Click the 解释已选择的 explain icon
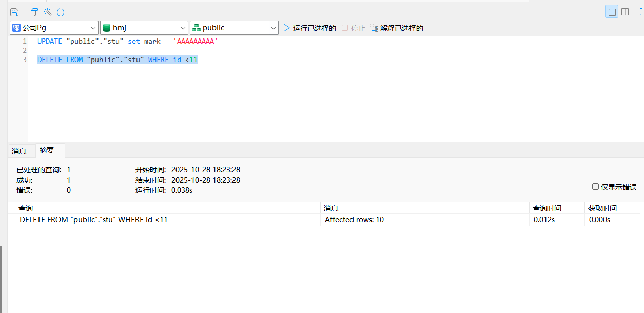The image size is (644, 313). tap(374, 28)
